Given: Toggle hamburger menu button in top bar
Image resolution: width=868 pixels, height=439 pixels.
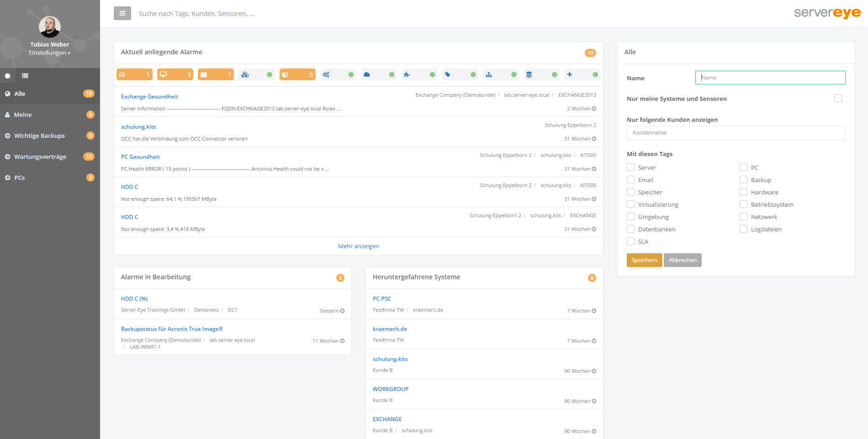Looking at the screenshot, I should 122,13.
